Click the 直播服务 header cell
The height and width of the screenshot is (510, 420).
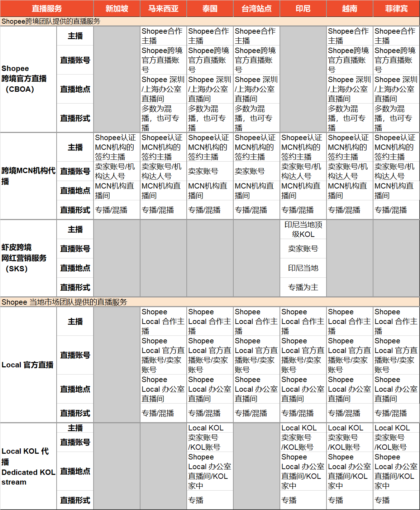(x=47, y=9)
